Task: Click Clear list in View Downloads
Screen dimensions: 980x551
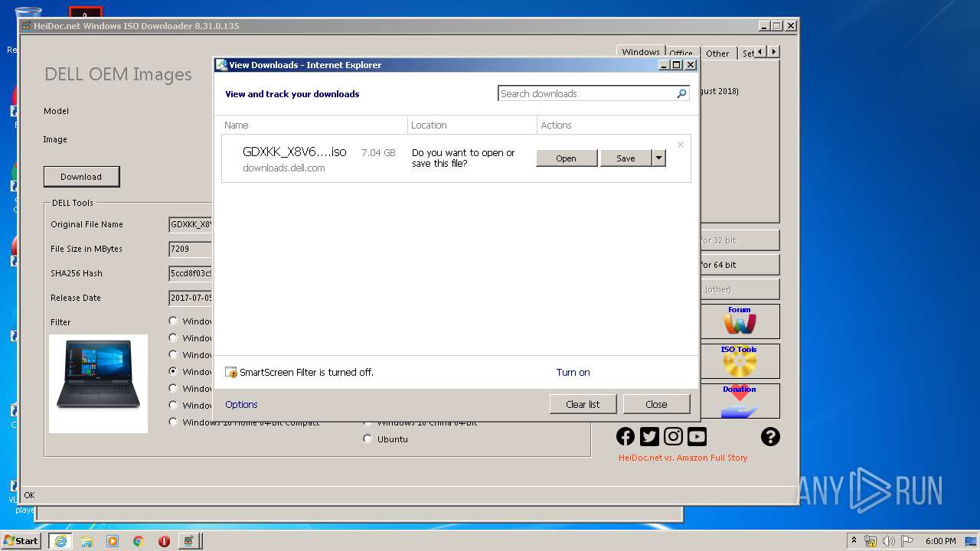Action: 583,404
